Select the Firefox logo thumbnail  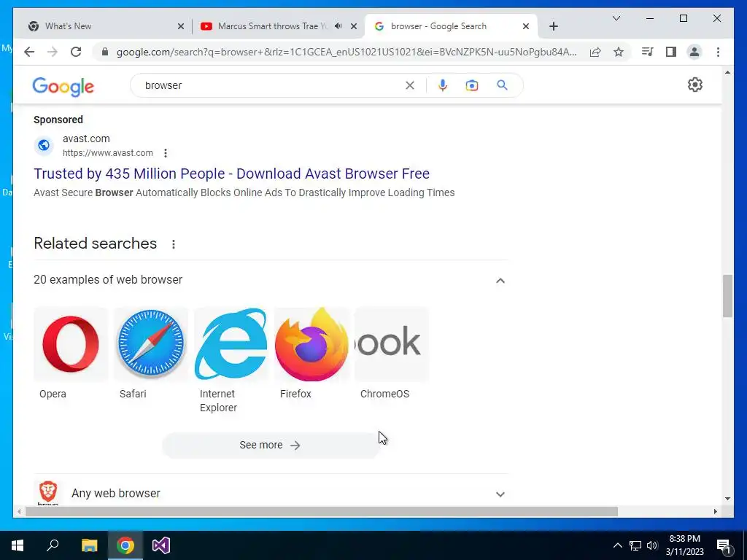(311, 344)
